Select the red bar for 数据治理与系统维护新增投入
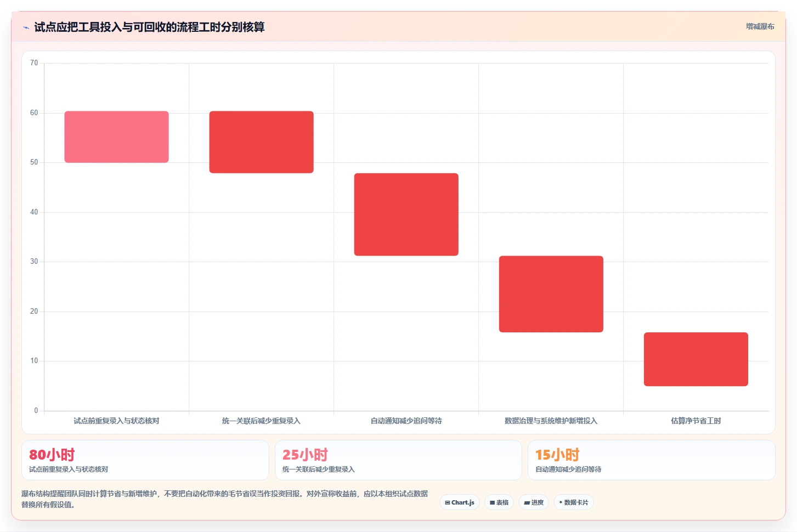Viewport: 797px width, 532px height. click(551, 294)
